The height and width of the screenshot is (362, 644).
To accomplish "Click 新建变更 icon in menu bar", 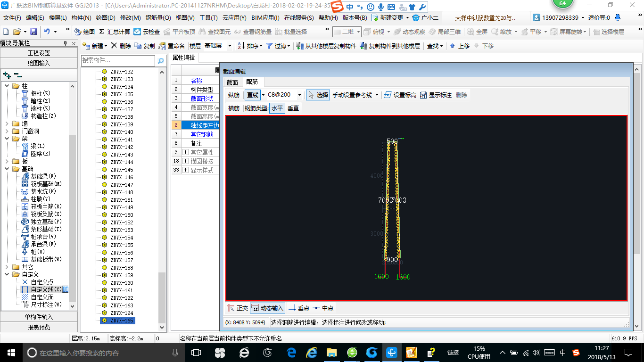I will (375, 18).
